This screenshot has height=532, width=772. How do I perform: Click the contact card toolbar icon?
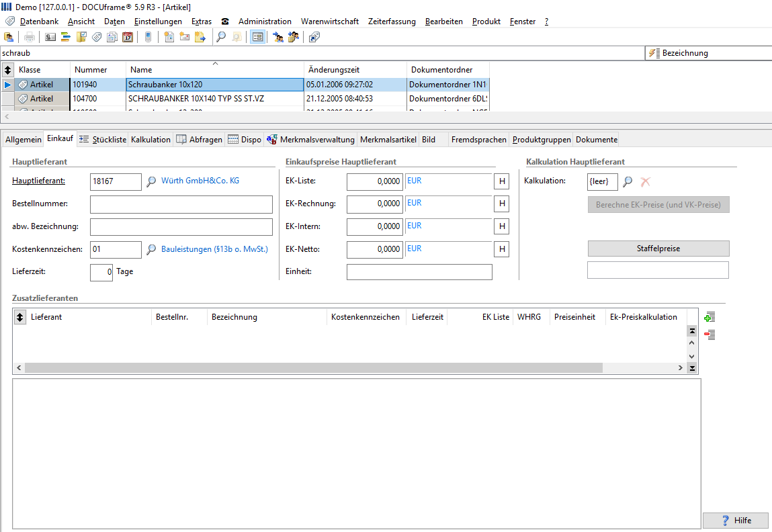coord(50,37)
